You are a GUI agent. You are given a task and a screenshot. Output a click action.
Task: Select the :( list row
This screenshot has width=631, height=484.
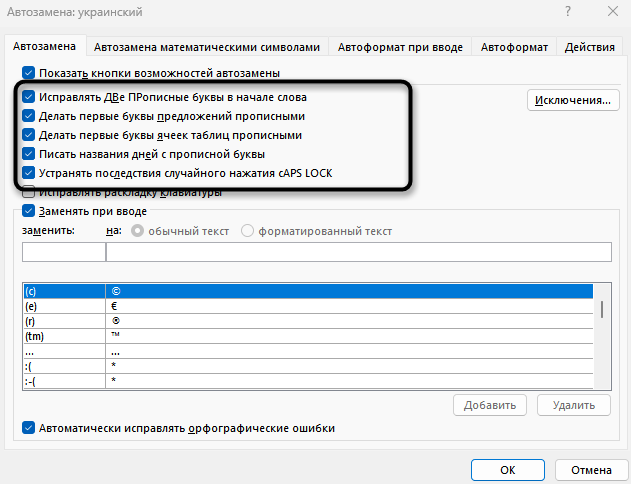pos(308,366)
